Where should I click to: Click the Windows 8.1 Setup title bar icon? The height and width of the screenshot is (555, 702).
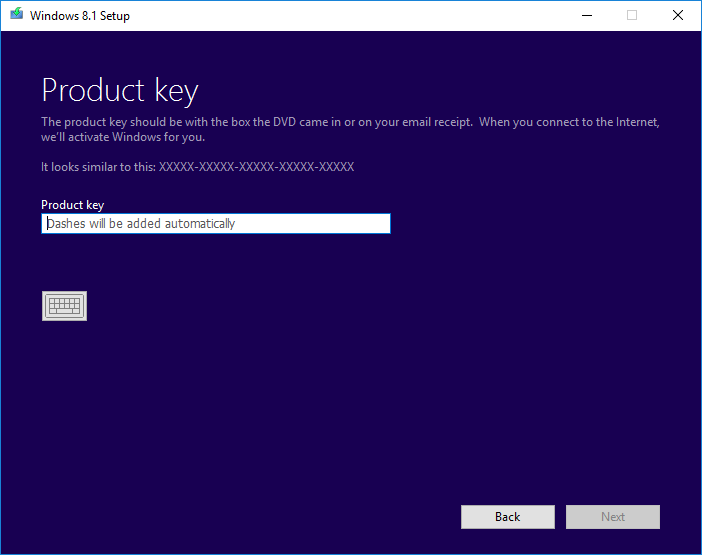(x=17, y=14)
